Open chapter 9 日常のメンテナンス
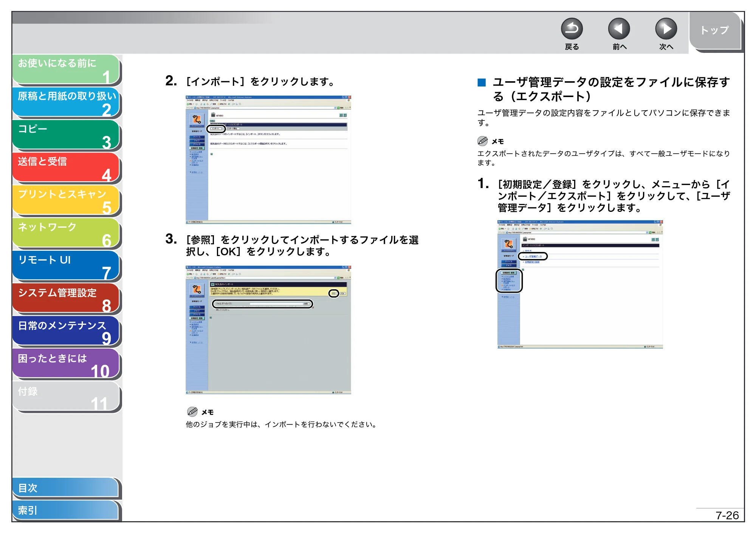The width and height of the screenshot is (756, 534). [66, 332]
